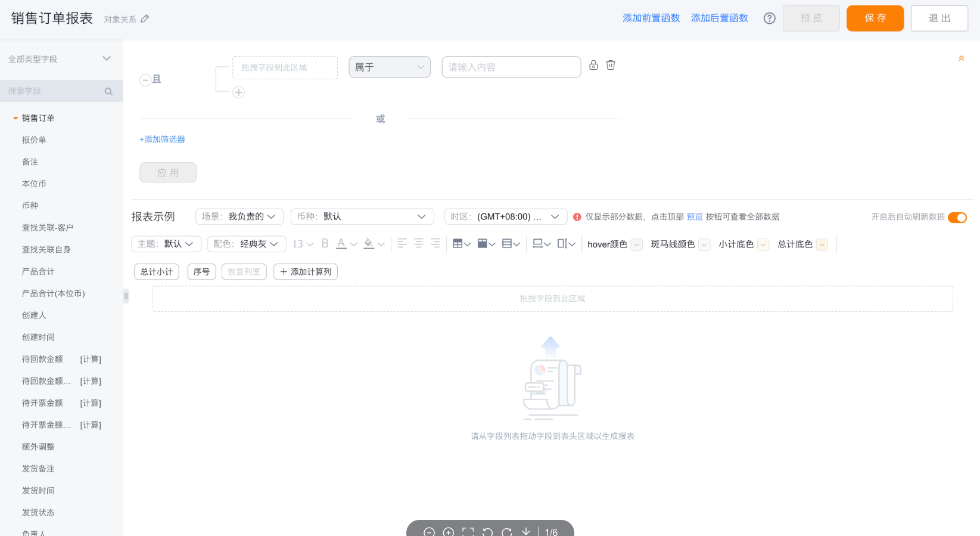Click the download arrow icon in bottom toolbar
980x536 pixels.
pos(526,532)
